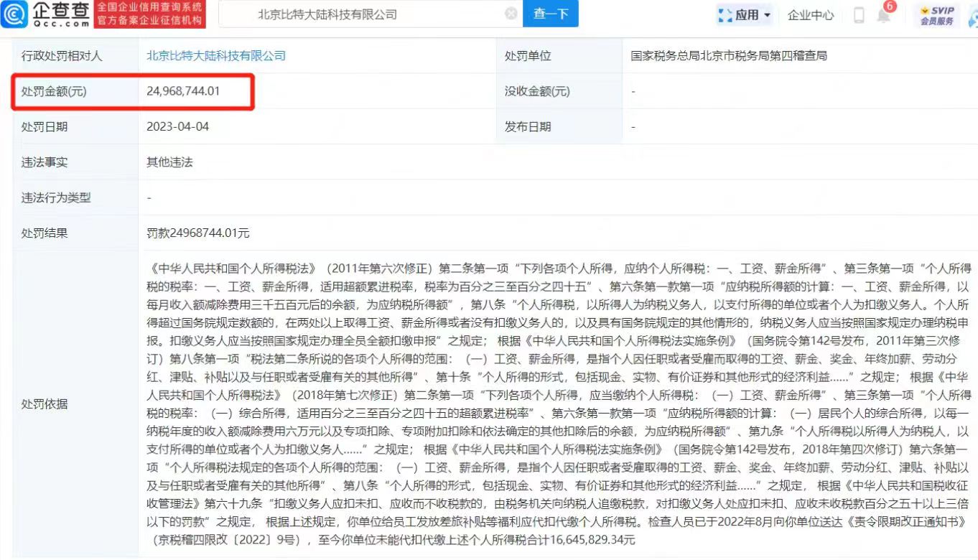
Task: Click the 处罚单位 value 国家税务总局北京市税务局第四稽查局
Action: point(729,55)
